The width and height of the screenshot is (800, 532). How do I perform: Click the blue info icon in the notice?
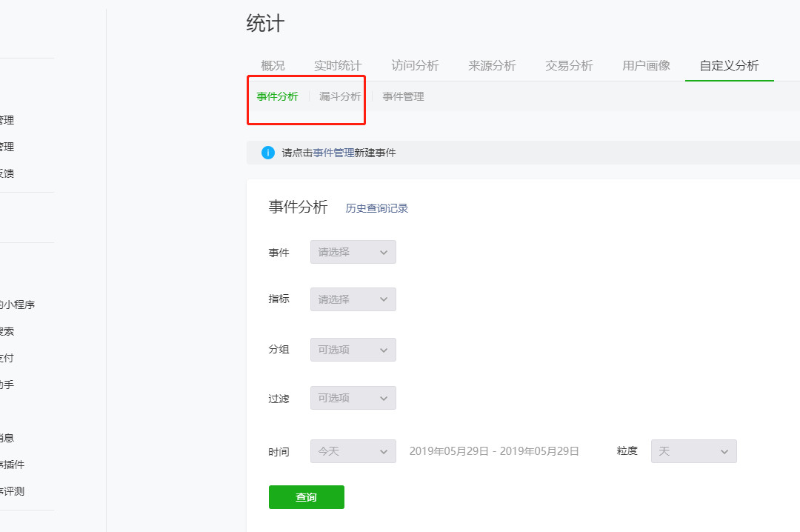[x=268, y=153]
